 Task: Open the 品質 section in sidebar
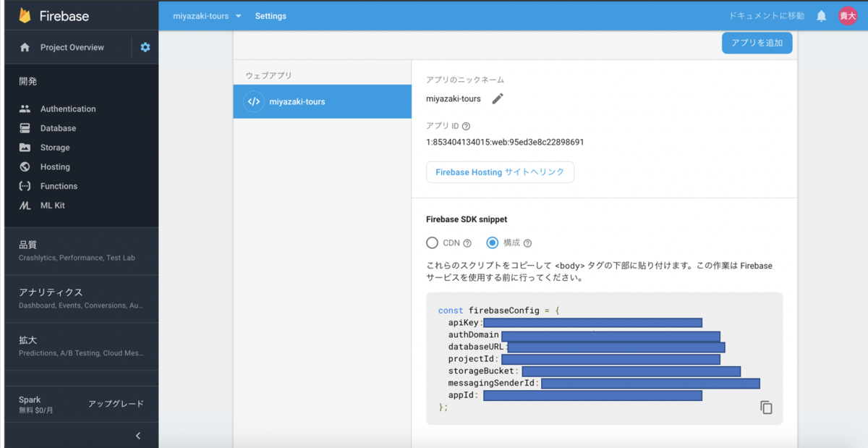pyautogui.click(x=27, y=245)
